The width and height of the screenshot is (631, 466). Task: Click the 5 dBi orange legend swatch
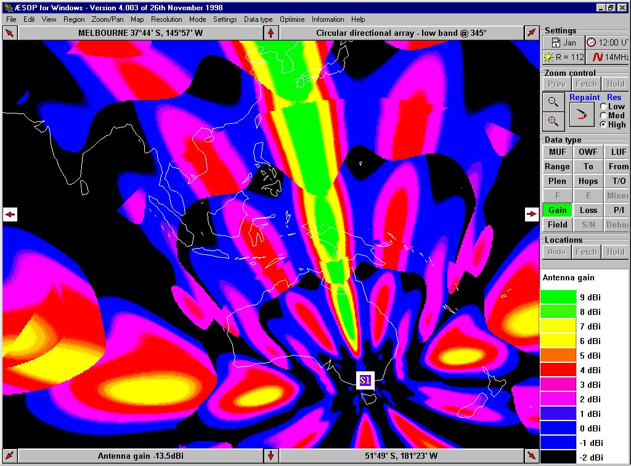click(x=558, y=355)
